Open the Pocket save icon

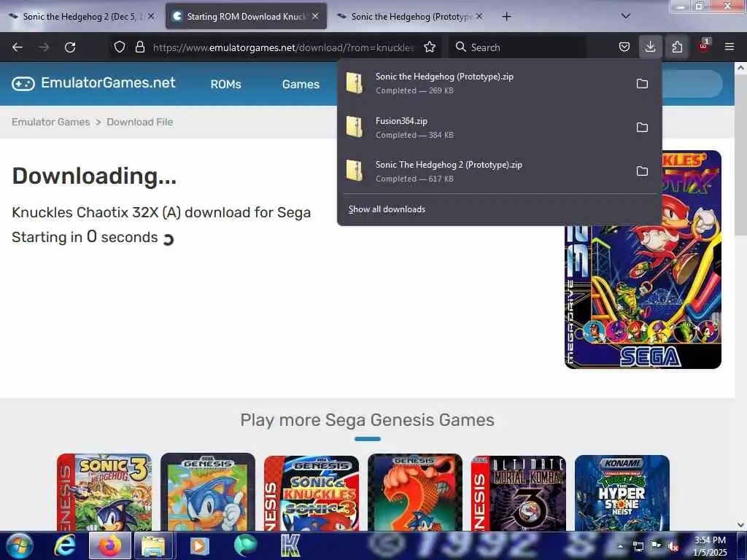(x=624, y=47)
